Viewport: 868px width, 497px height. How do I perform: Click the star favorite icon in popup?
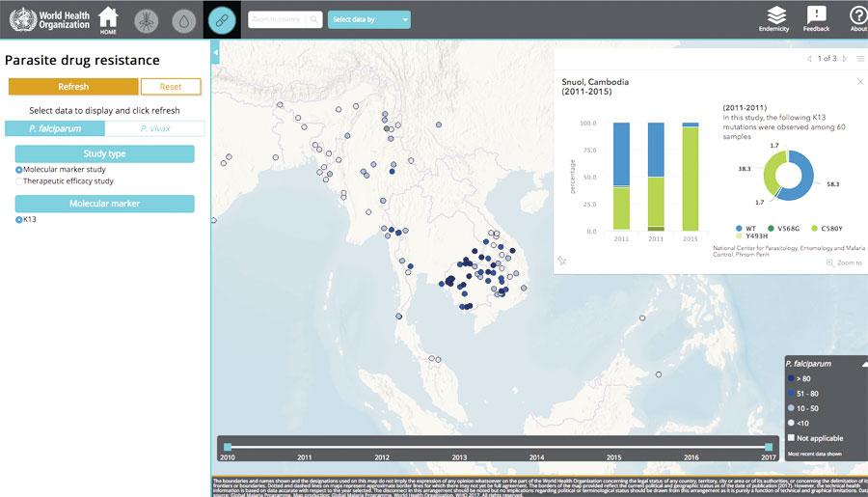(x=562, y=261)
